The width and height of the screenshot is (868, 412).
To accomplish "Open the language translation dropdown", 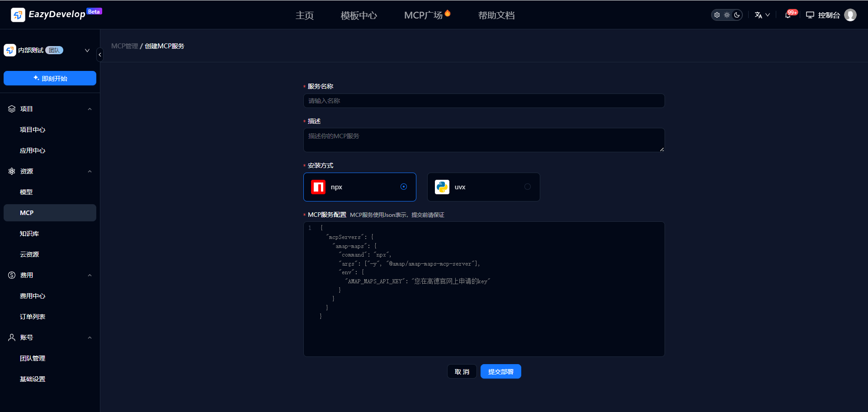I will tap(762, 15).
